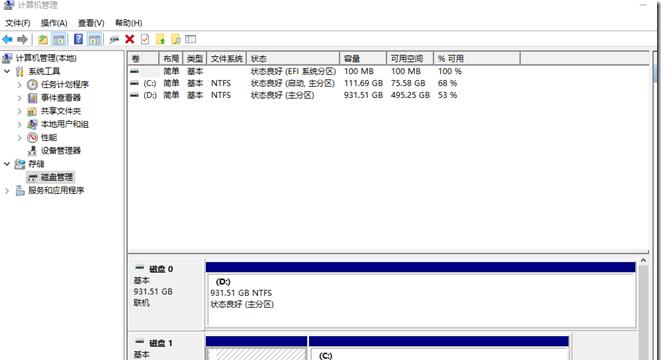
Task: Sort by the 文件系统 column header
Action: click(x=226, y=59)
